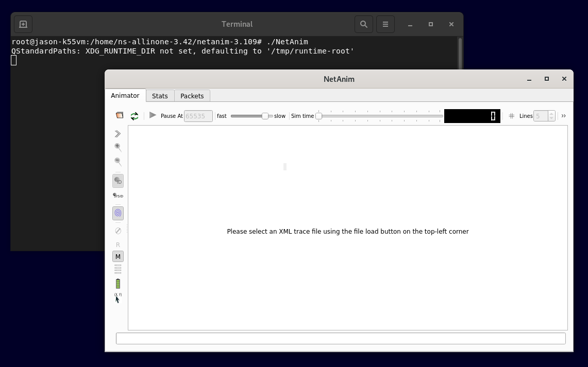The width and height of the screenshot is (588, 367).
Task: Toggle the grid display icon
Action: (512, 116)
